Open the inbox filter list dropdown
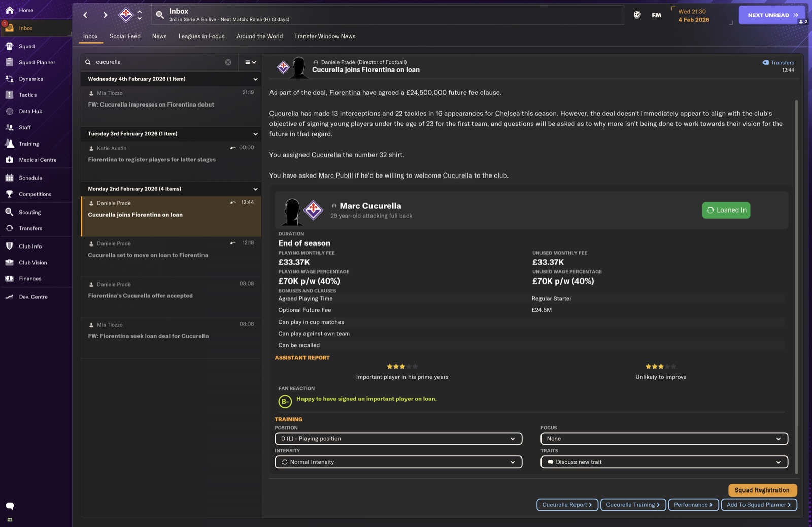Viewport: 812px width, 527px height. (251, 62)
